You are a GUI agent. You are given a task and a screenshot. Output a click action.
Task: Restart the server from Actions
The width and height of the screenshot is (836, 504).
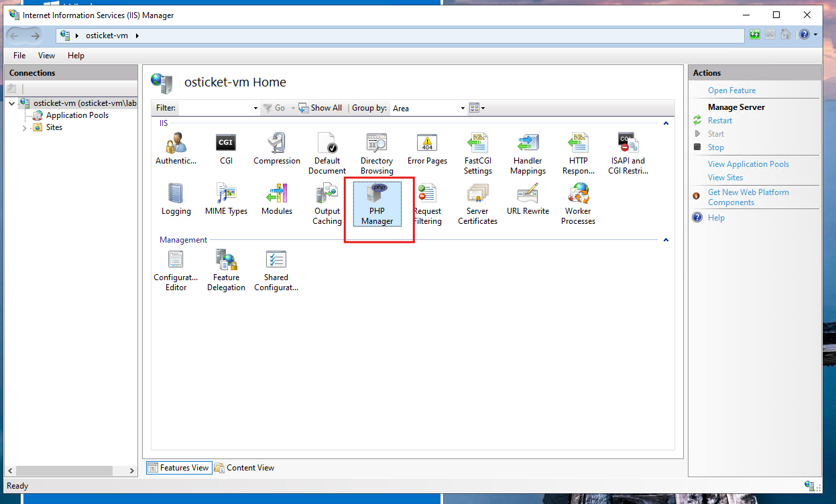(720, 121)
